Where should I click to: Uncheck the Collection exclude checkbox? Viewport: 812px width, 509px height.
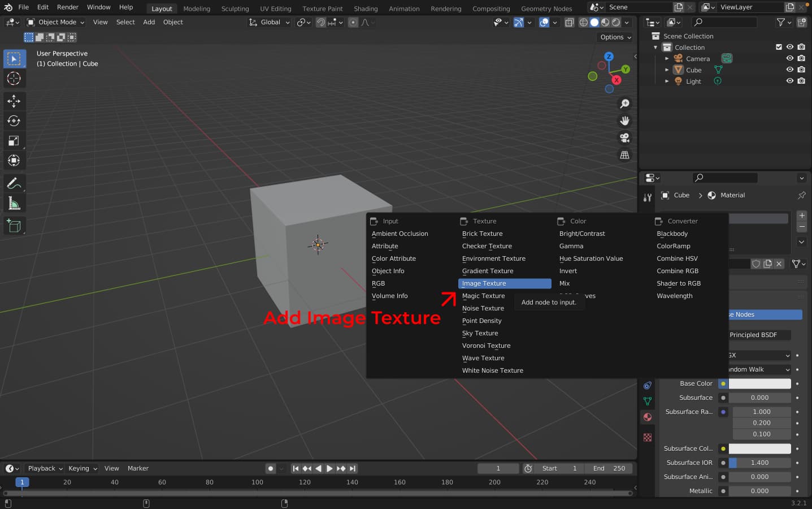coord(779,47)
